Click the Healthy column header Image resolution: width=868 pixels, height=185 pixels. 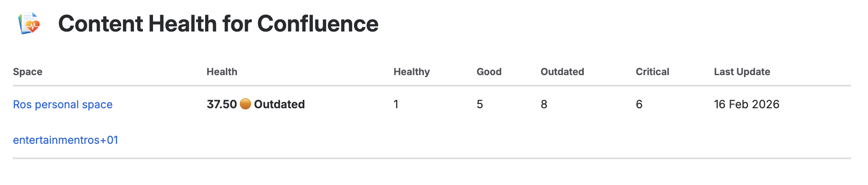[411, 72]
